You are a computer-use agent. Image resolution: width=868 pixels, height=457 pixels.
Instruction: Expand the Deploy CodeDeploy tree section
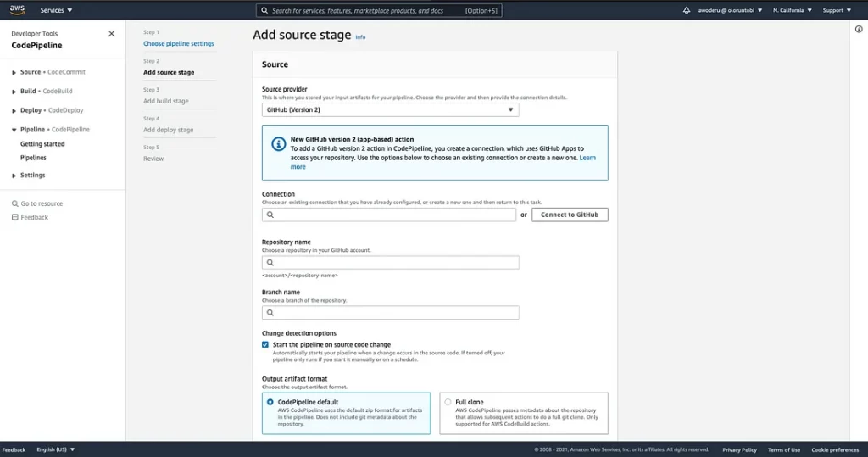coord(14,111)
